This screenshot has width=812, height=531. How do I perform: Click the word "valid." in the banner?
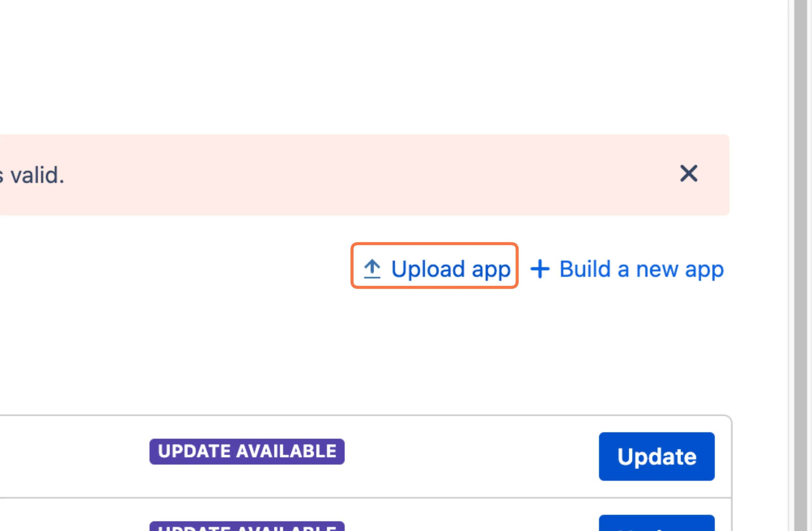click(37, 175)
